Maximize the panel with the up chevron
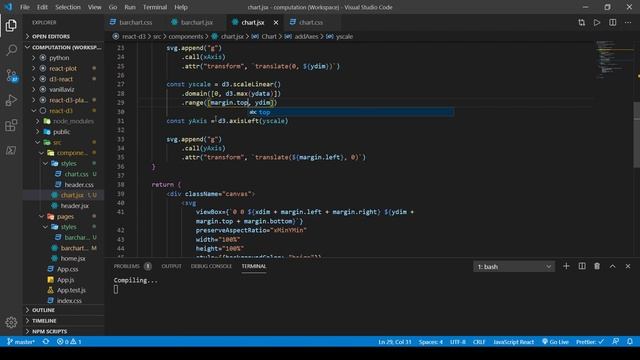Screen dimensions: 640x360 pyautogui.click(x=613, y=266)
